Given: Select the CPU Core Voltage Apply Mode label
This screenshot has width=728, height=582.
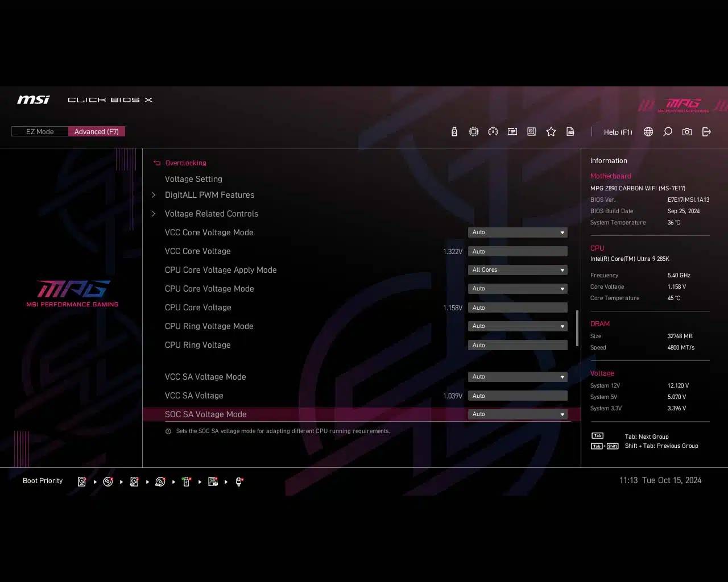Looking at the screenshot, I should pos(221,270).
